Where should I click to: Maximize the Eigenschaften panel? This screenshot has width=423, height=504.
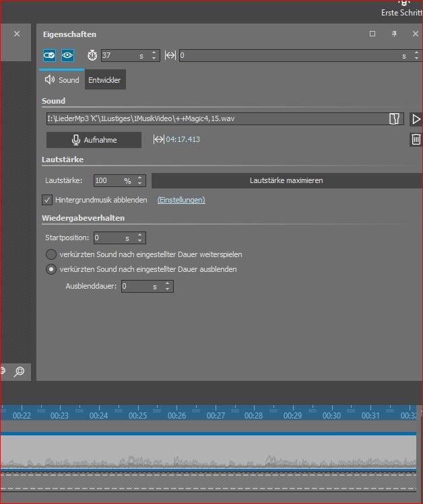tap(372, 34)
